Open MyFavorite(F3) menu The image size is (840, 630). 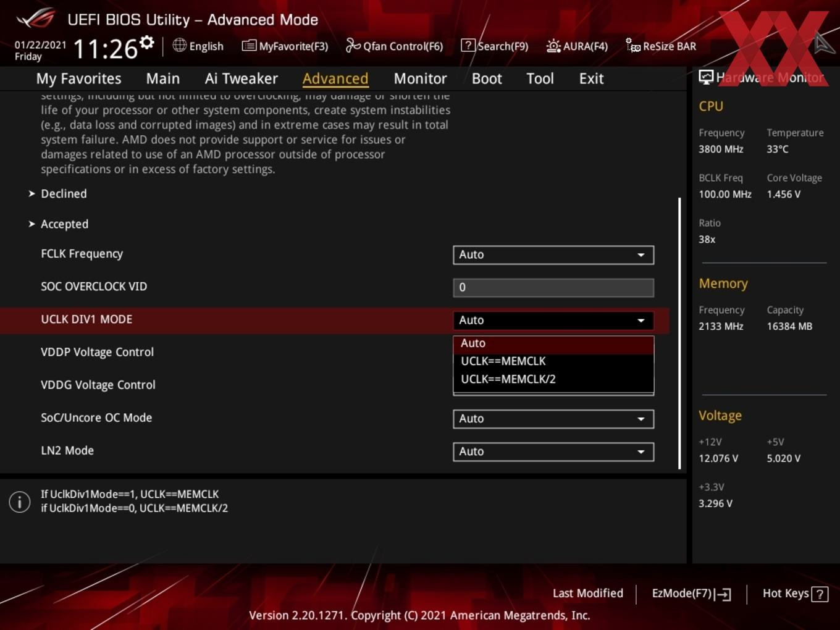click(x=285, y=46)
